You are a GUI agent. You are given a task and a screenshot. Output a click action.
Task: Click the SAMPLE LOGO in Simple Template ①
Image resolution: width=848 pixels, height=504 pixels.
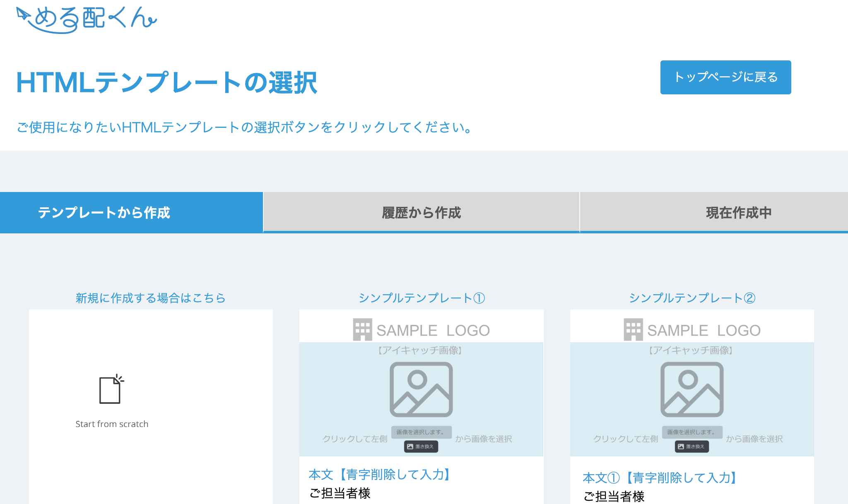pos(421,330)
